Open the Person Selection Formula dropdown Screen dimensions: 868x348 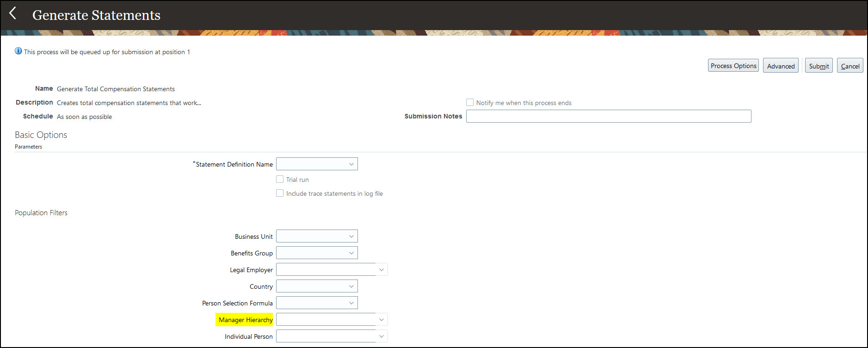click(317, 303)
